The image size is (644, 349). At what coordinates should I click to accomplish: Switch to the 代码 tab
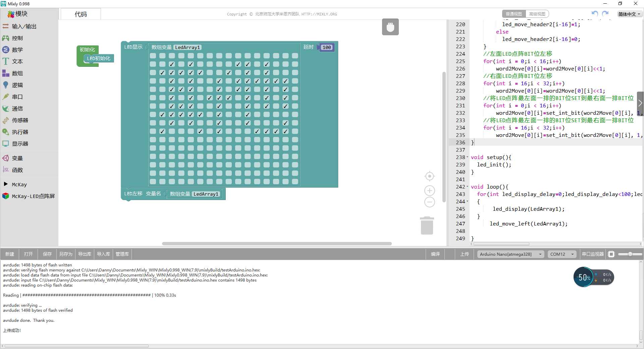[x=80, y=14]
